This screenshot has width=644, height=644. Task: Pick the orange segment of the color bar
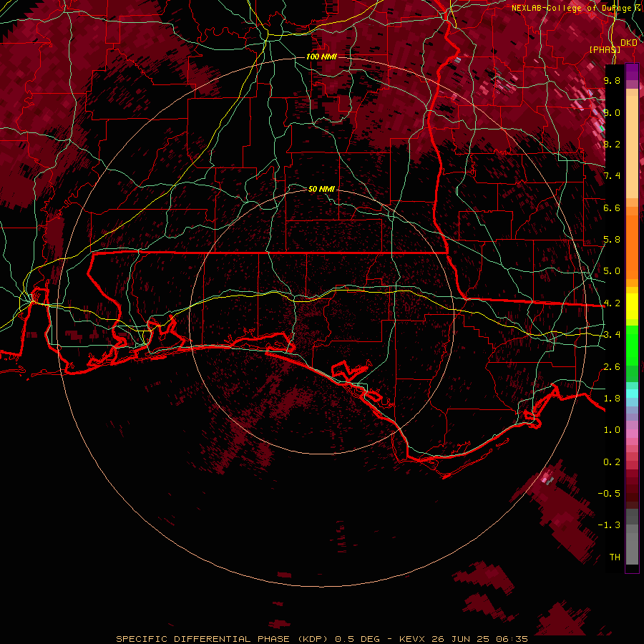[x=632, y=246]
